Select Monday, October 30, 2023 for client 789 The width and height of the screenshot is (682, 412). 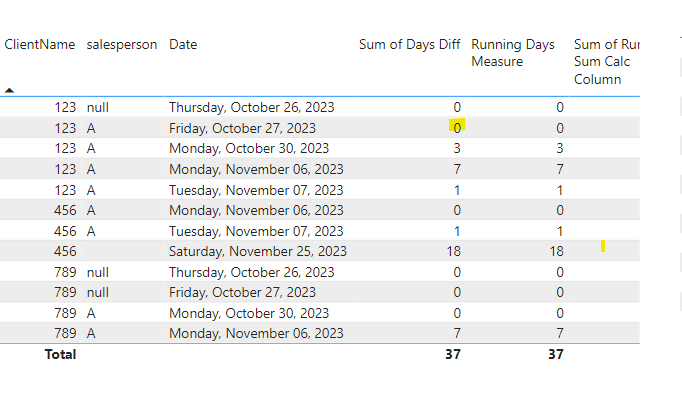pos(249,313)
